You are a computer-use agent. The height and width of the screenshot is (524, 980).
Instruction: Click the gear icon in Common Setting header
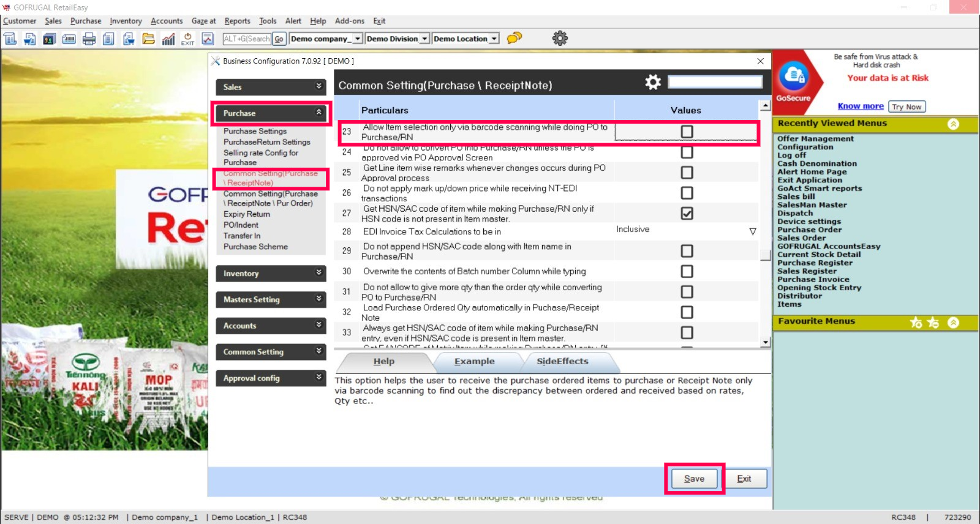[x=653, y=83]
